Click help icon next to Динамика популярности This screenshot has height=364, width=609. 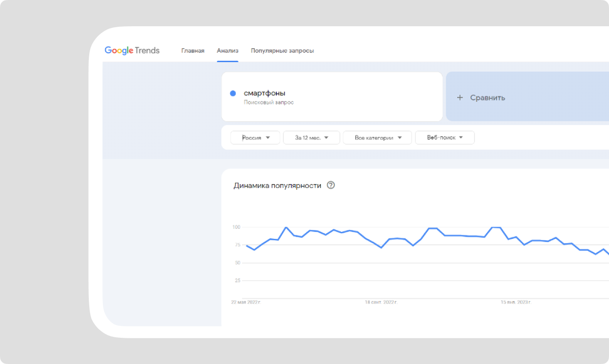click(331, 185)
